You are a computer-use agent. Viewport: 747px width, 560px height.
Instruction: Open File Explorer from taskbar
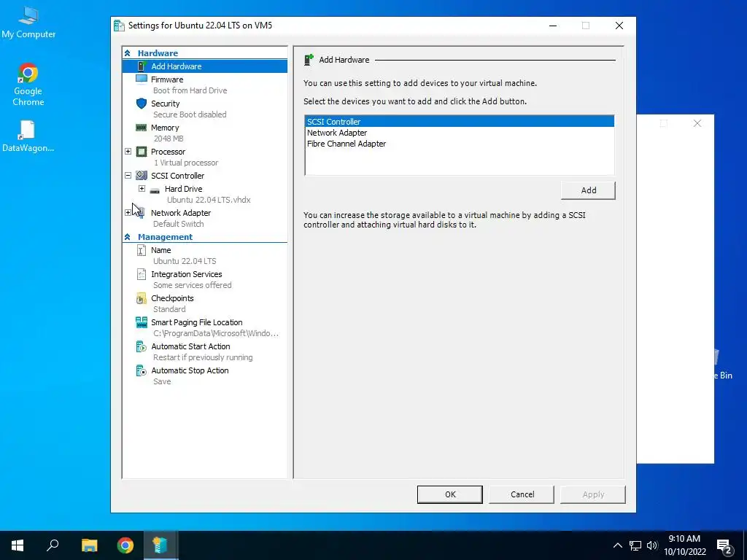(x=89, y=545)
